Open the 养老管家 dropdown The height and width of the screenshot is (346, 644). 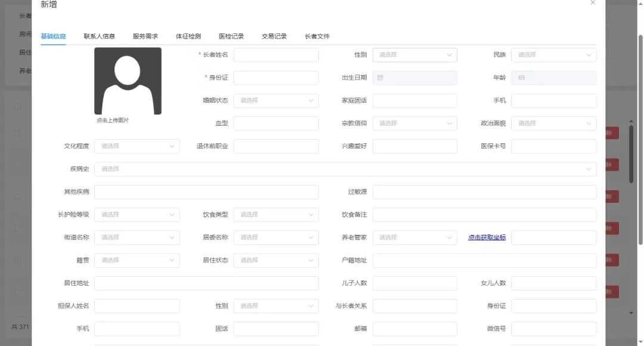point(414,237)
